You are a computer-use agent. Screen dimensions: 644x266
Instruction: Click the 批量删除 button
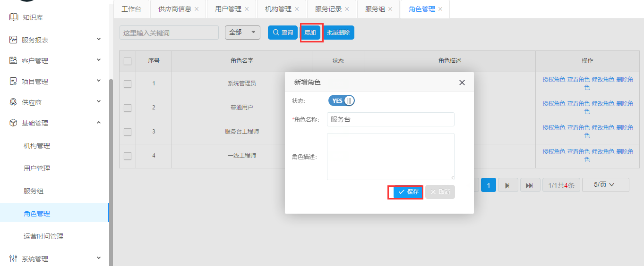[338, 33]
